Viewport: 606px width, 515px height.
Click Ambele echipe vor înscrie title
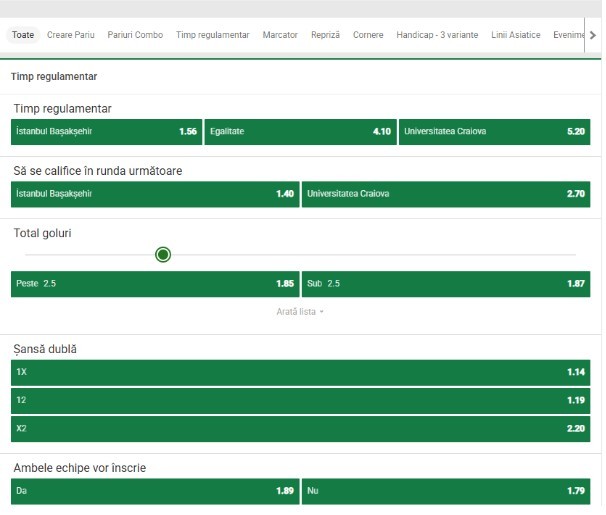point(80,468)
